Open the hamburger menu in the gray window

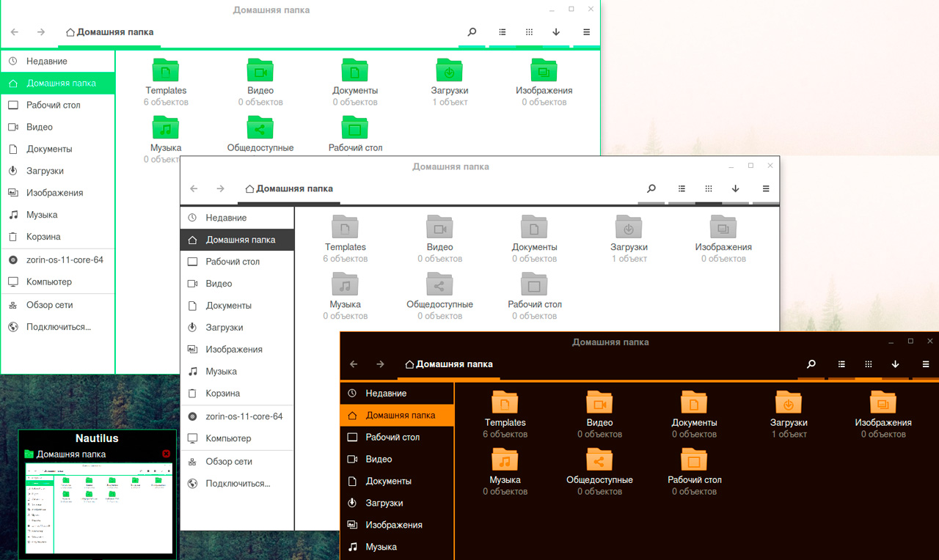pyautogui.click(x=766, y=189)
